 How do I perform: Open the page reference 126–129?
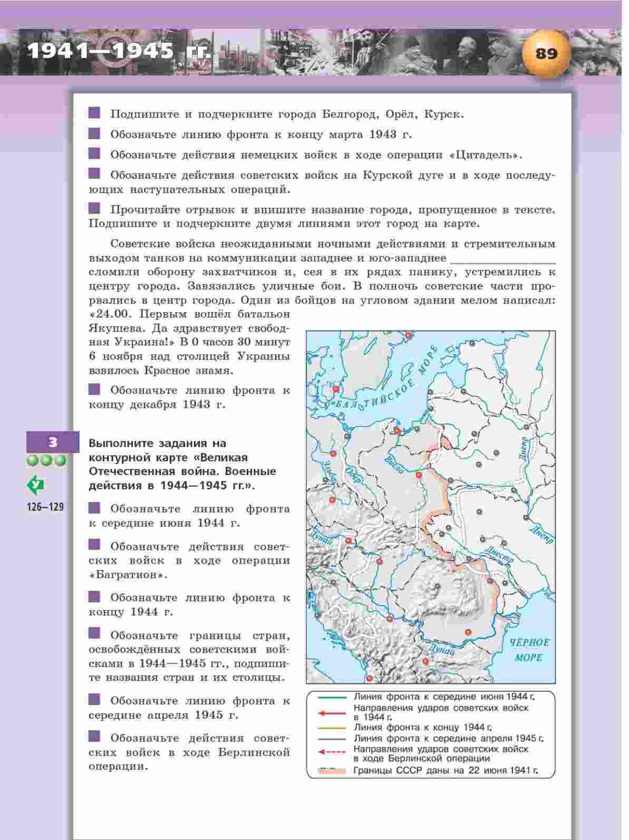click(45, 507)
